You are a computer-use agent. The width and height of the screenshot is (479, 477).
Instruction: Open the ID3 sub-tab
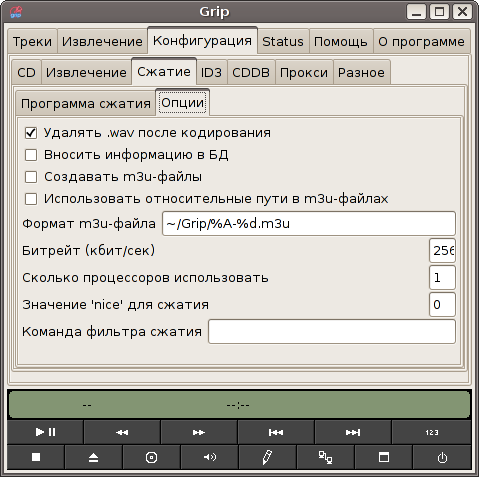(x=211, y=72)
